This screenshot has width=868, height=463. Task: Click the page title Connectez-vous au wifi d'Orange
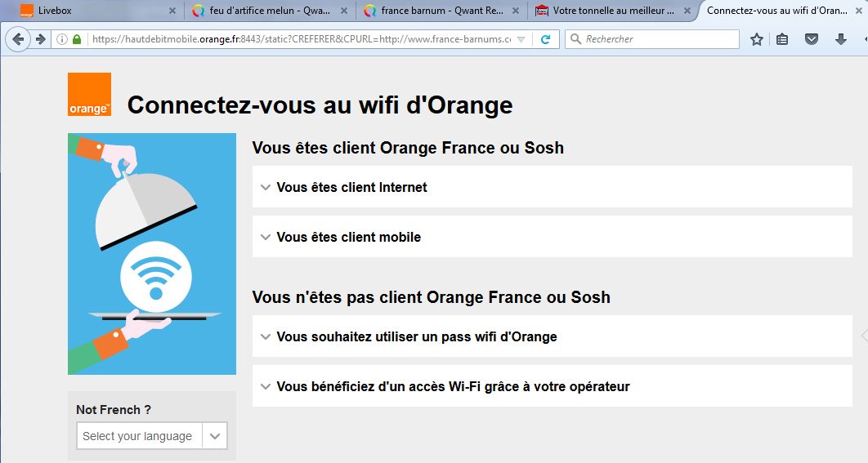pyautogui.click(x=320, y=105)
